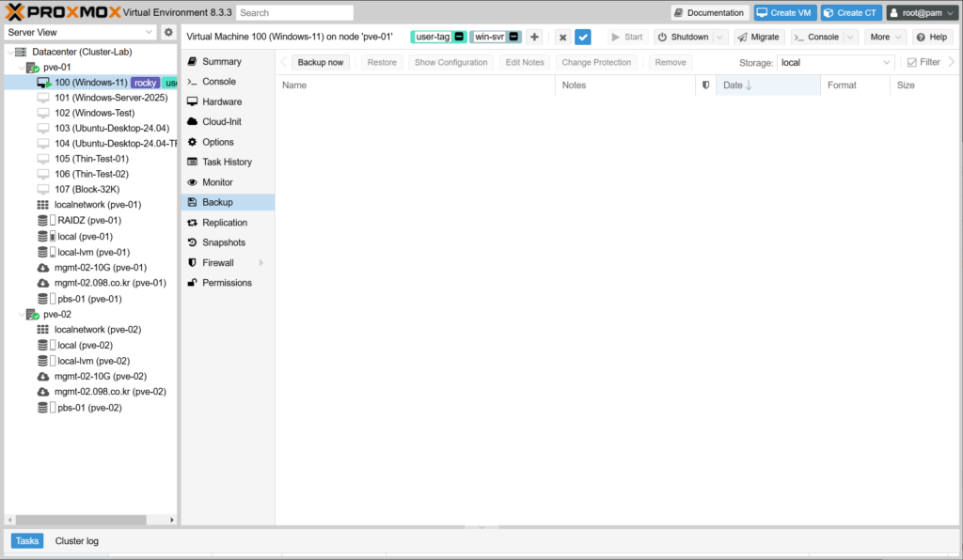Click the tree settings gear icon
The height and width of the screenshot is (560, 963).
[168, 32]
